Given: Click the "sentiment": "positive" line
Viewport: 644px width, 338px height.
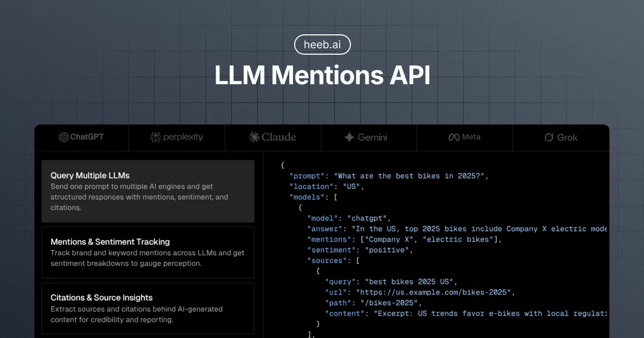Looking at the screenshot, I should (x=359, y=250).
